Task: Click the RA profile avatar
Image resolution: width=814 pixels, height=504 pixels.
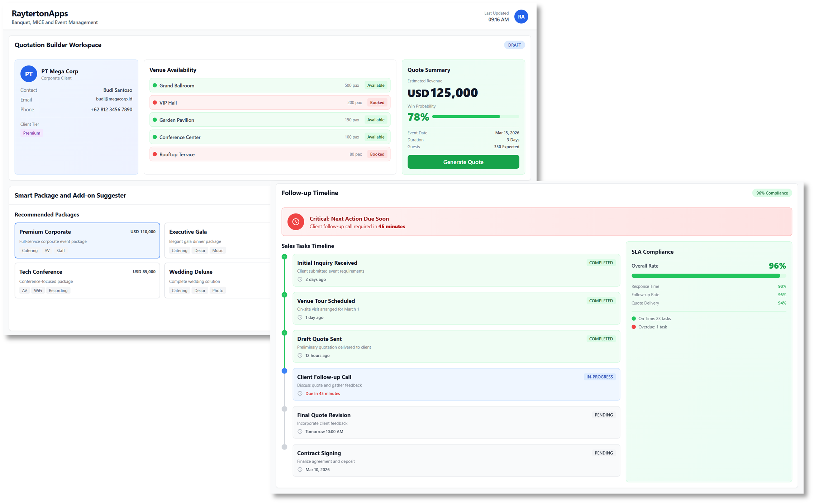Action: [521, 16]
